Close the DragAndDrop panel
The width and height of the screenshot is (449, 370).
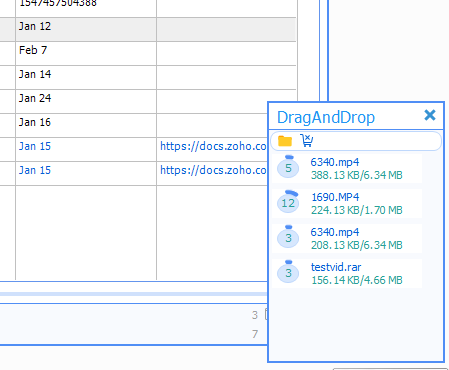[430, 115]
